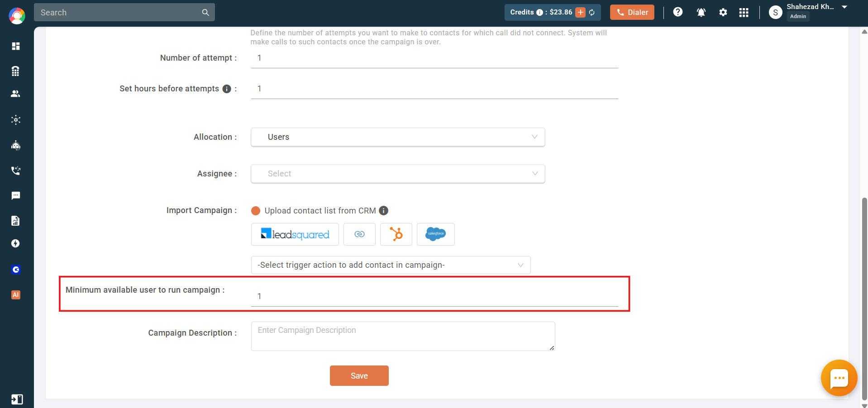Viewport: 868px width, 408px height.
Task: Click the scrollbar up arrow
Action: point(864,32)
